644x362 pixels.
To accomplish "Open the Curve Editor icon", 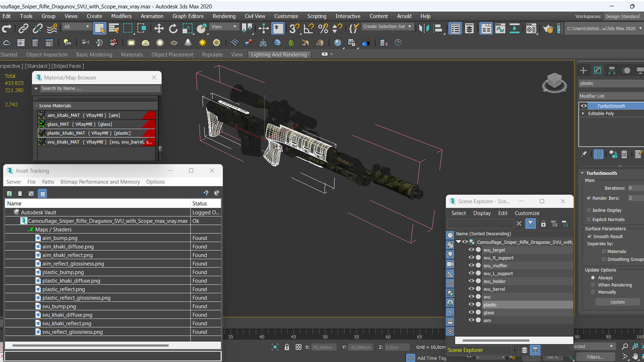I will (500, 28).
